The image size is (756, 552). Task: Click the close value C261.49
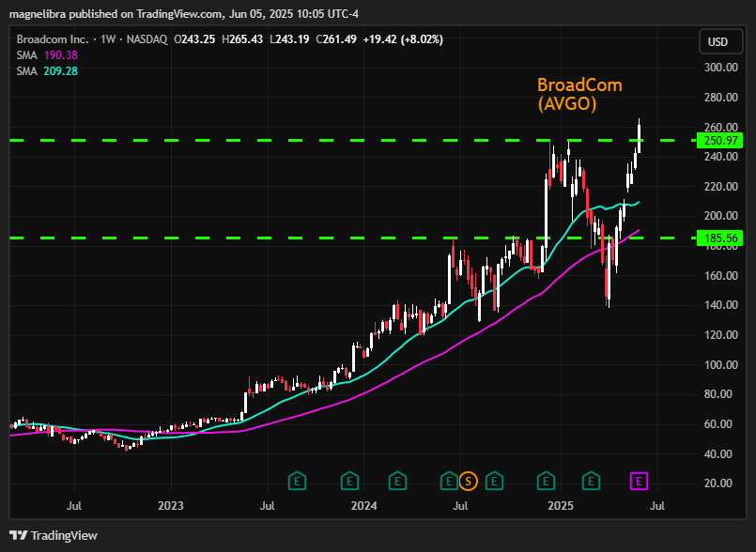(x=336, y=39)
